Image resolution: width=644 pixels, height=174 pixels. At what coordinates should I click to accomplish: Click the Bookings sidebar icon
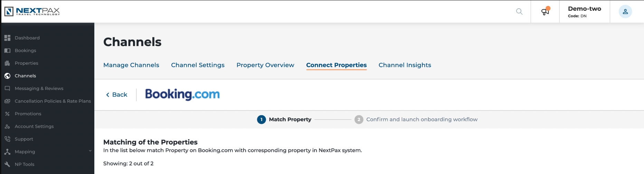pos(7,51)
